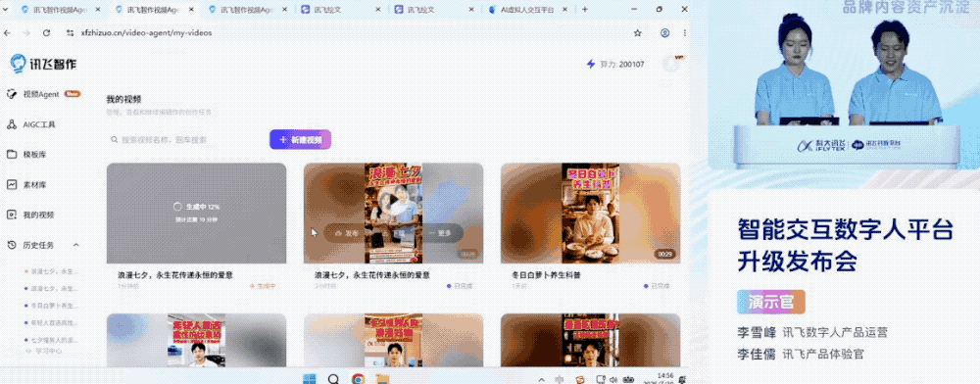980x384 pixels.
Task: Click the title 冬日白萝卜养生科普
Action: click(x=546, y=274)
